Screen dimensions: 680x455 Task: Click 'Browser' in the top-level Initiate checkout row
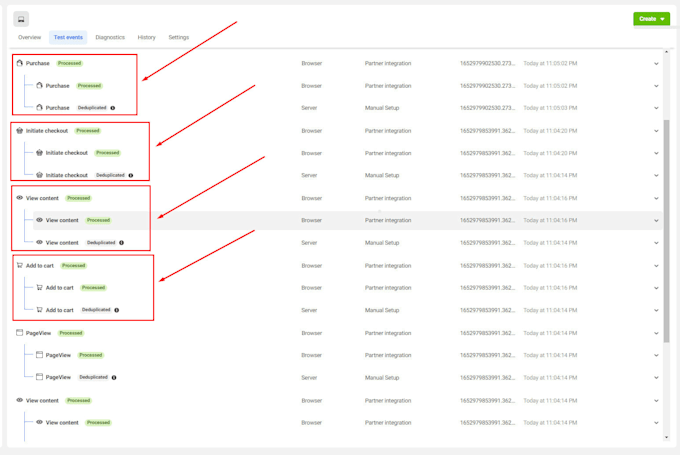(x=312, y=131)
